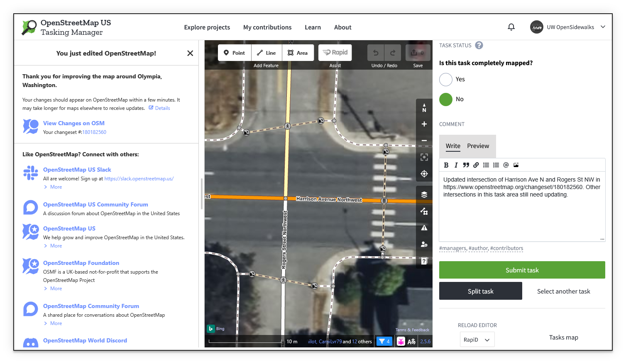
Task: Open the map issues warning panel
Action: 424,228
